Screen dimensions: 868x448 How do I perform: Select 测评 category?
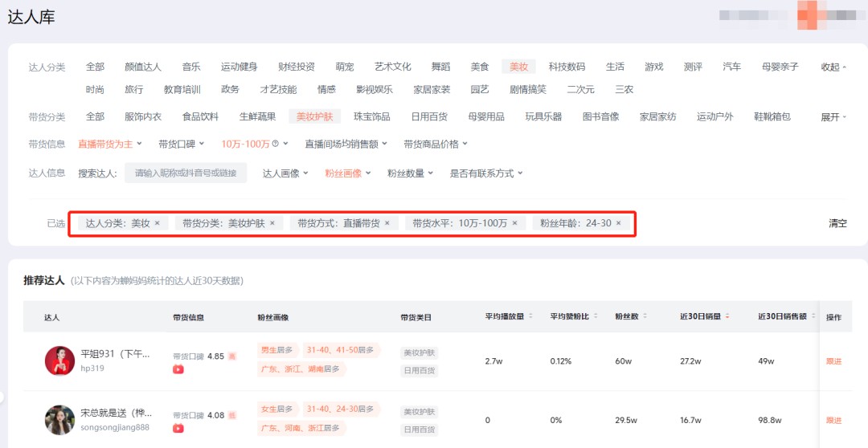pos(693,67)
